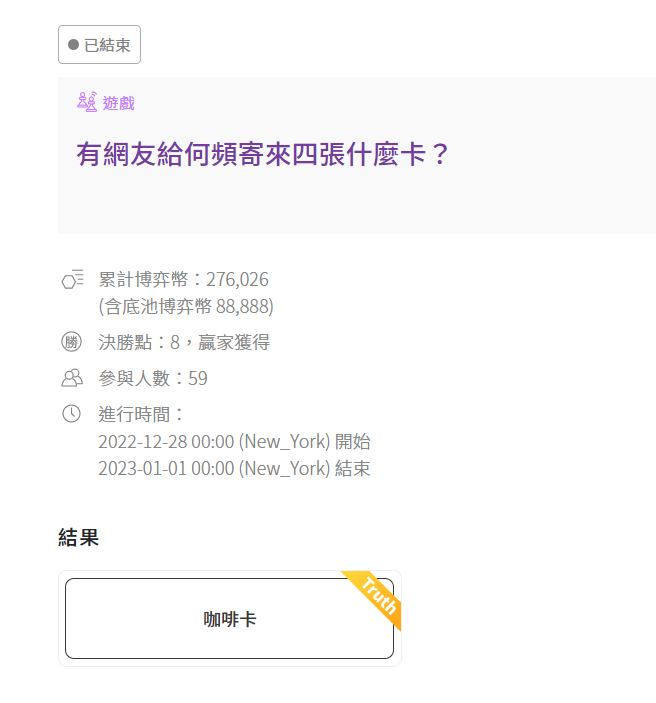Click the 2023-01-01 end time line

[x=234, y=468]
